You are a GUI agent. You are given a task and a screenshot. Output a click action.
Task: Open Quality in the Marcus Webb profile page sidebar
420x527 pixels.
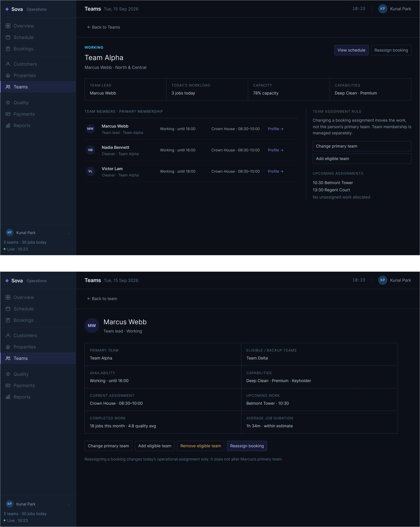coord(38,374)
